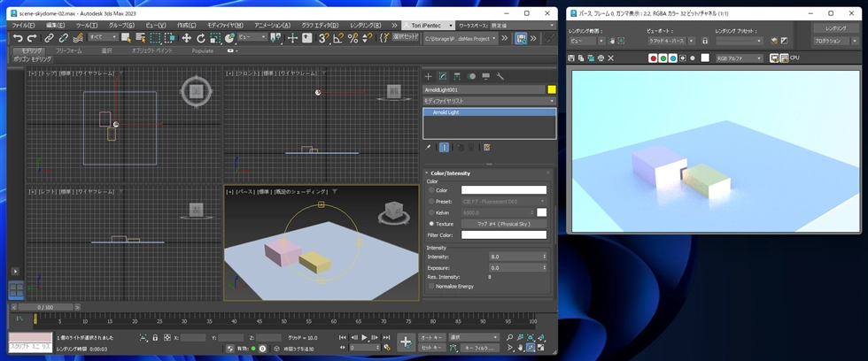Activate the Select and Rotate tool

tap(201, 38)
